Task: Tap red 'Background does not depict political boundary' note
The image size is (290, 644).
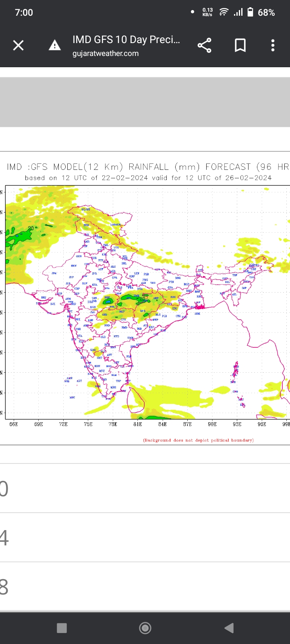Action: 198,440
